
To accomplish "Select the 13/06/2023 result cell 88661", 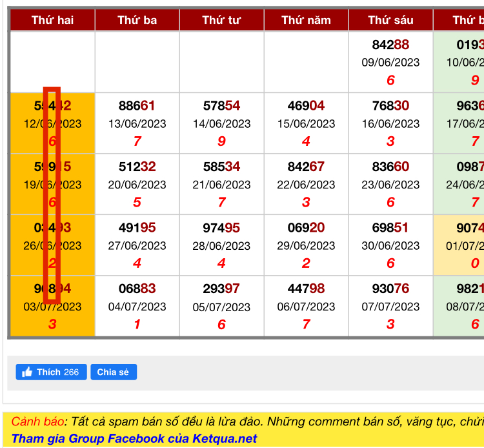I will click(137, 123).
